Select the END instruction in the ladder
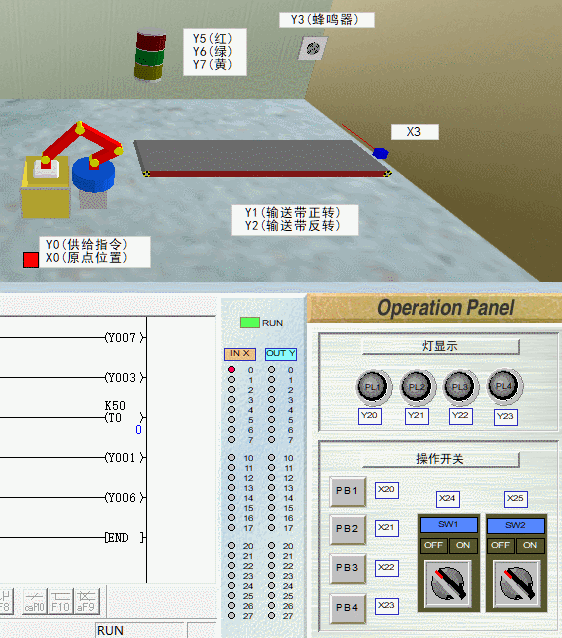The image size is (562, 638). click(x=125, y=537)
